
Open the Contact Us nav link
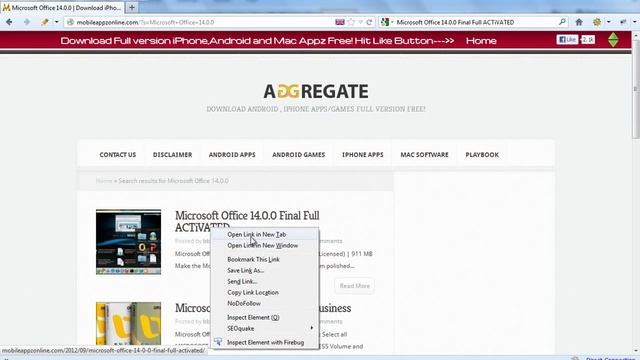click(x=118, y=155)
